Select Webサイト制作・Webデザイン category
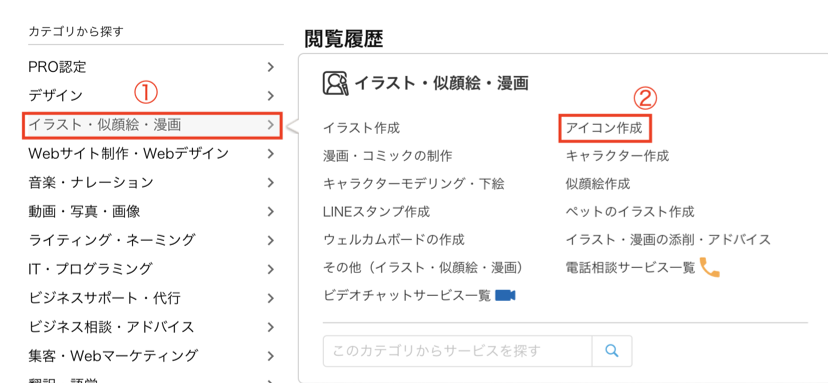 (x=152, y=154)
